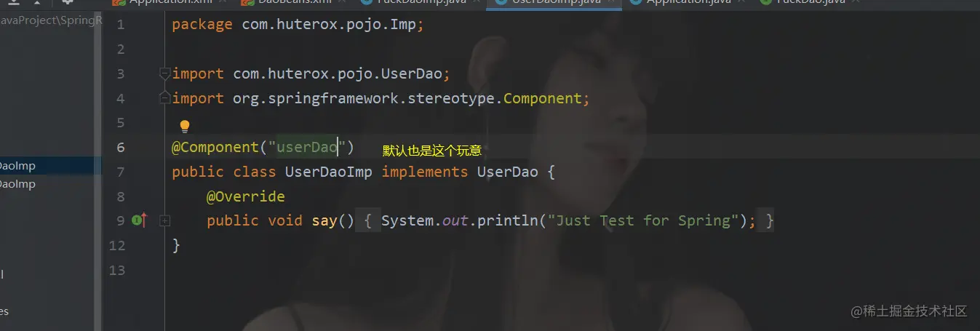Click UserDao after the implements keyword
Image resolution: width=980 pixels, height=331 pixels.
click(508, 172)
